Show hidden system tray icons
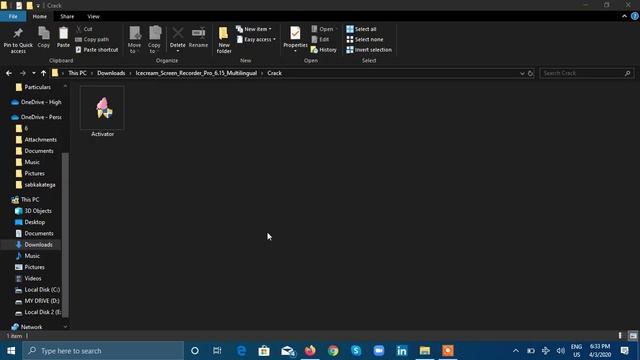The image size is (640, 360). 516,351
